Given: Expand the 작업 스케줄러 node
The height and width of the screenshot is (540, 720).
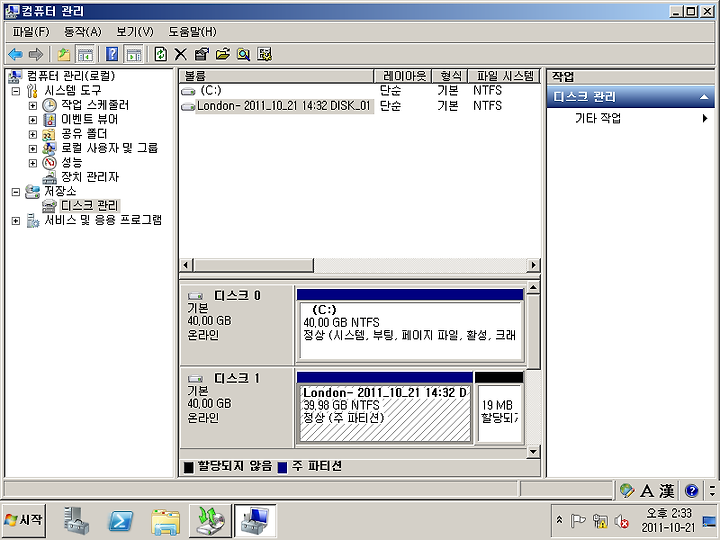Looking at the screenshot, I should coord(33,106).
